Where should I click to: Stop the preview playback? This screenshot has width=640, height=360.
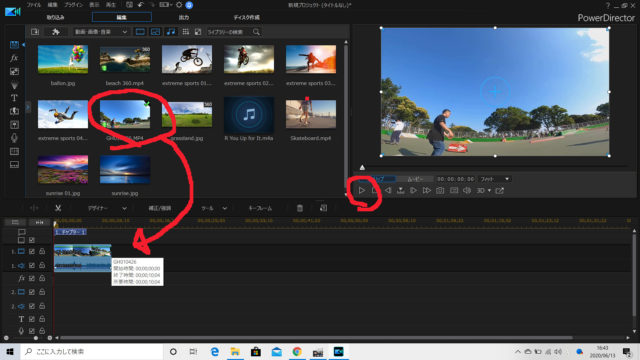375,190
